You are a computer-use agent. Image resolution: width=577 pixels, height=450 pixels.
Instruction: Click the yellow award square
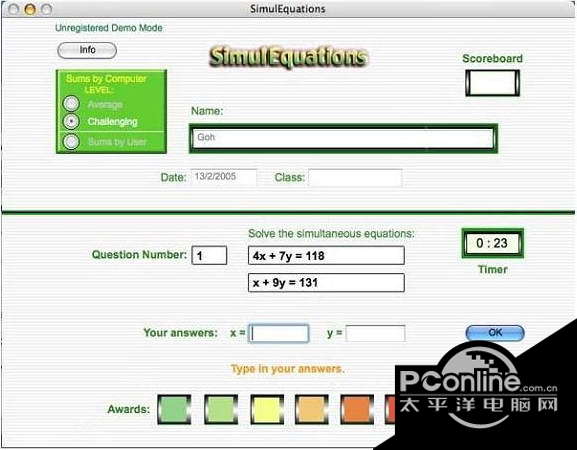coord(267,409)
